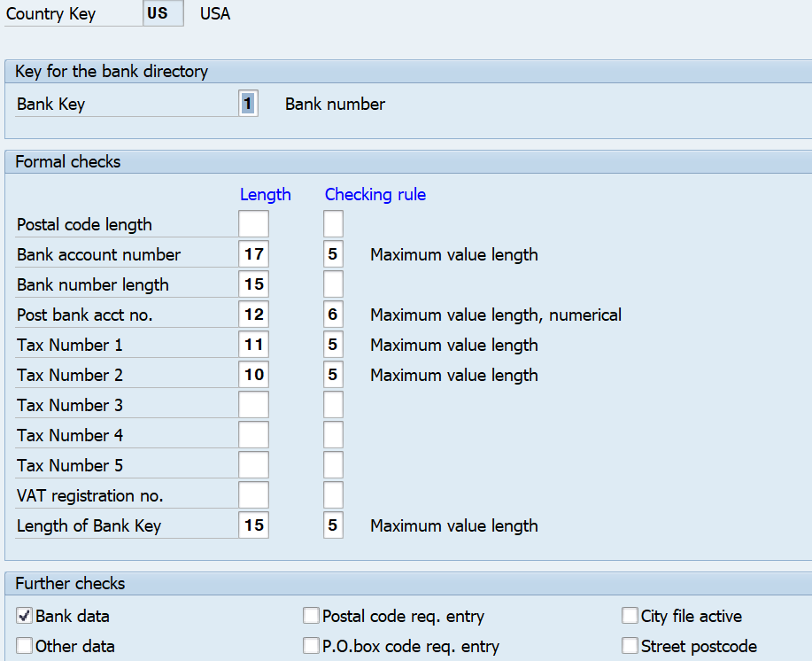This screenshot has width=812, height=661.
Task: Tick the Street postcode checkbox
Action: [630, 646]
